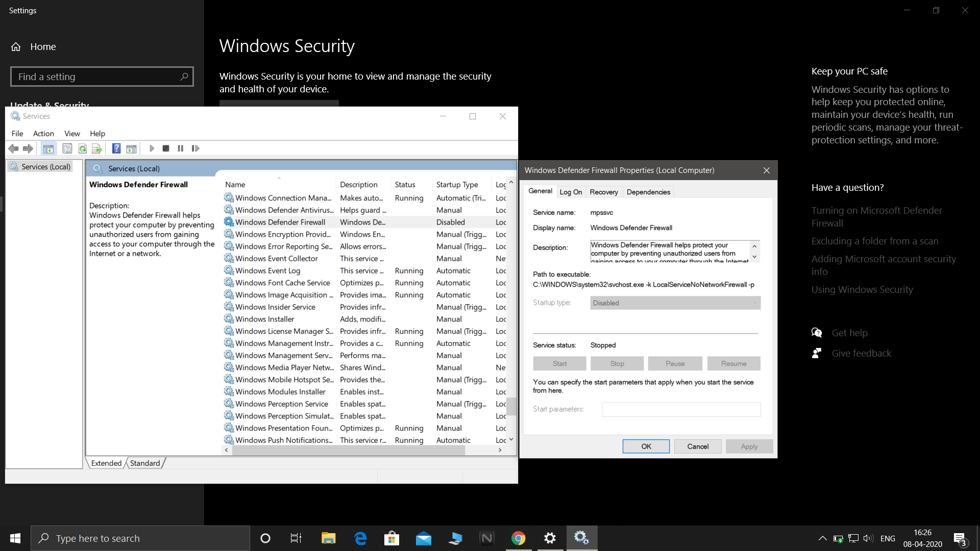Click the Stop Service square icon

[x=166, y=148]
